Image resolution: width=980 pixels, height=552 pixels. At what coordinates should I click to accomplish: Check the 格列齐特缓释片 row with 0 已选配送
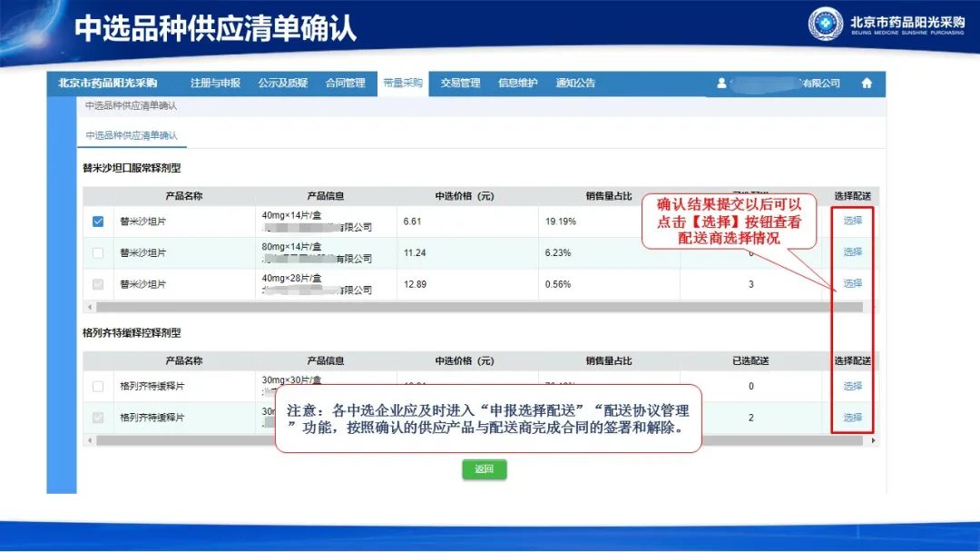(98, 387)
